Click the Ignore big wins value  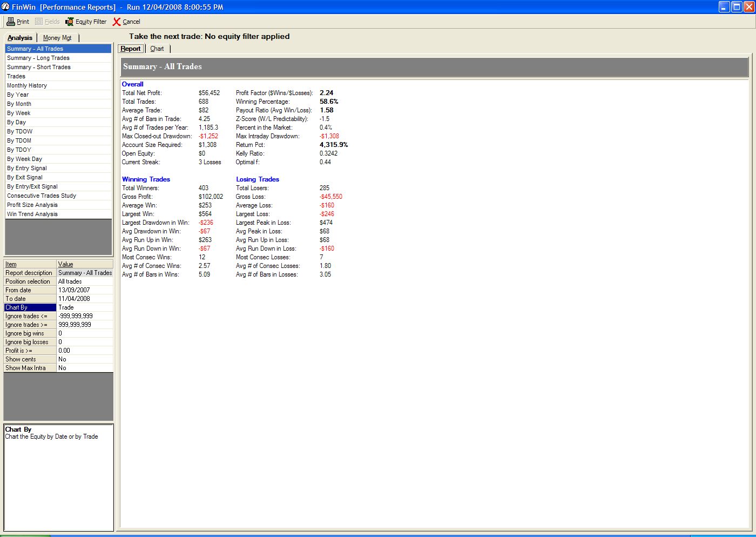tap(85, 333)
